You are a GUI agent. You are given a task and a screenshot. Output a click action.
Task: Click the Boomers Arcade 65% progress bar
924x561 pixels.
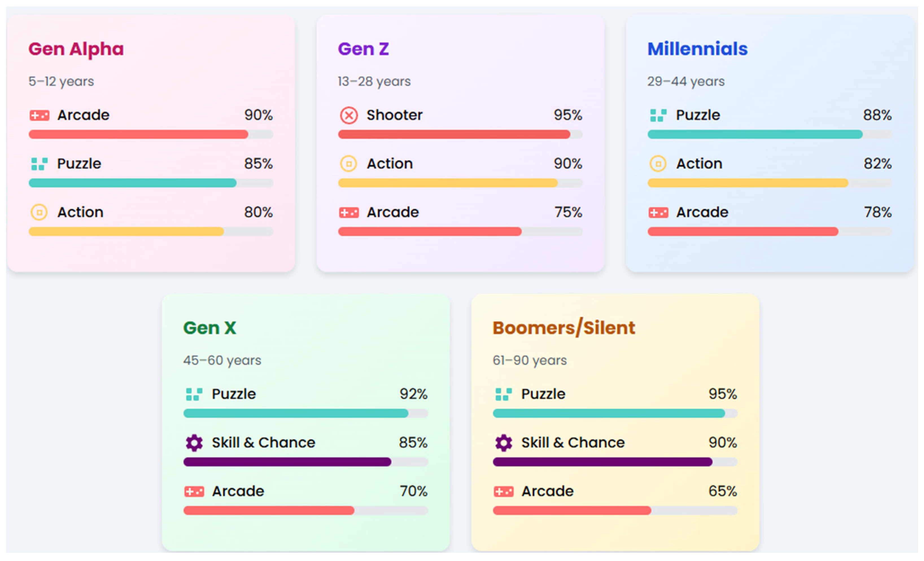pos(615,511)
